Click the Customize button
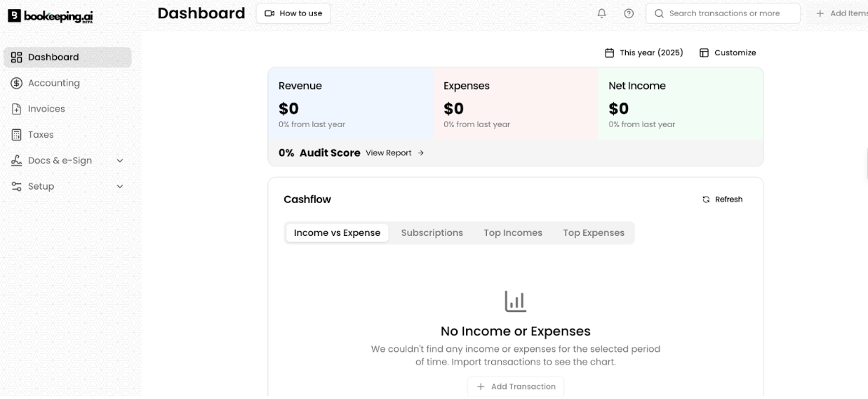 tap(728, 53)
